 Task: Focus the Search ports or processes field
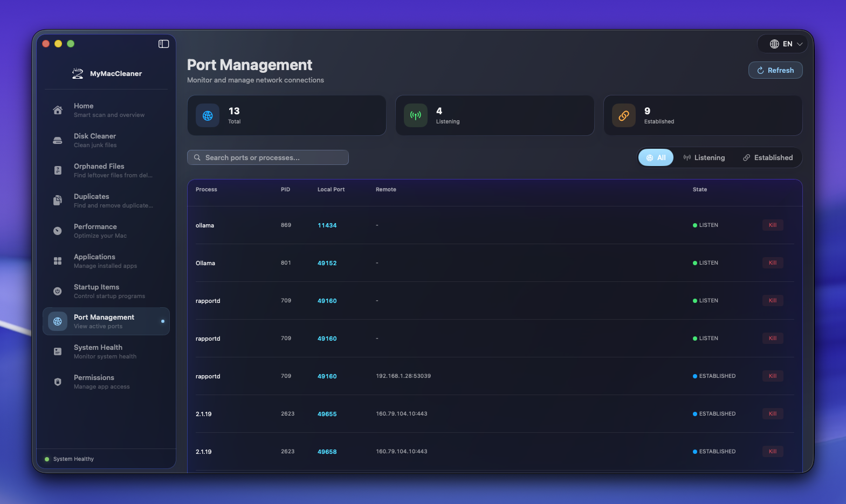pos(268,157)
